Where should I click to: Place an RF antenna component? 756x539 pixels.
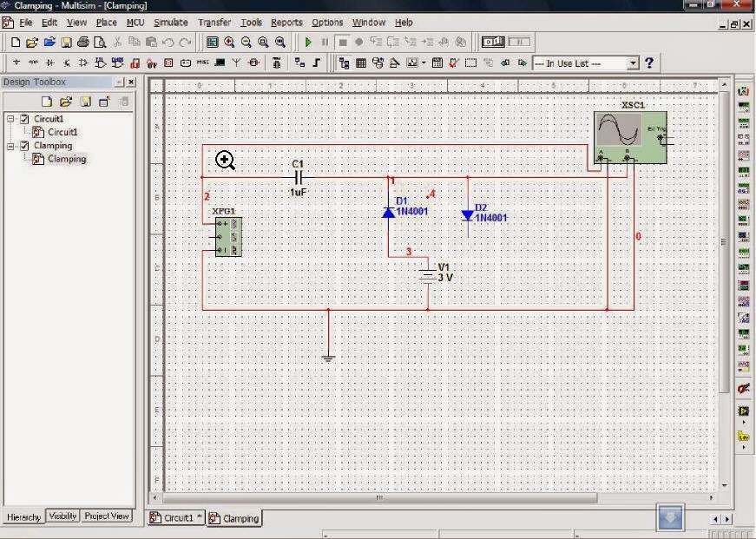click(x=236, y=63)
